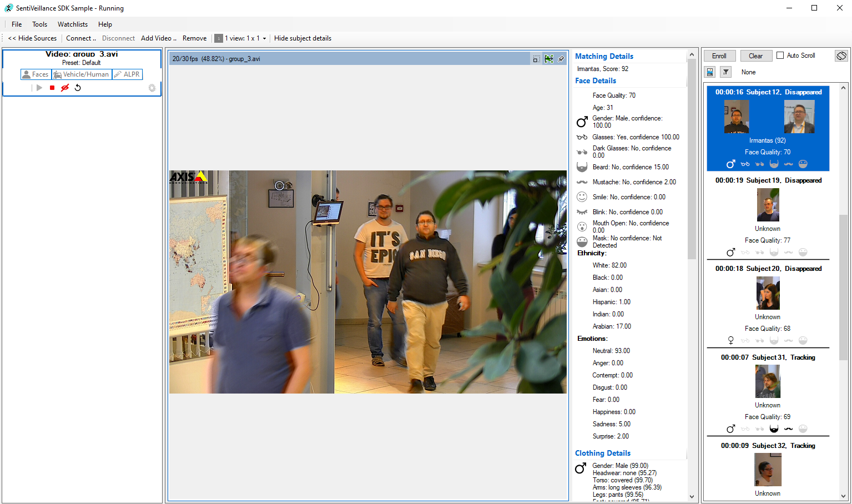This screenshot has width=852, height=504.
Task: Click the details panel scrollbar up arrow
Action: click(692, 54)
